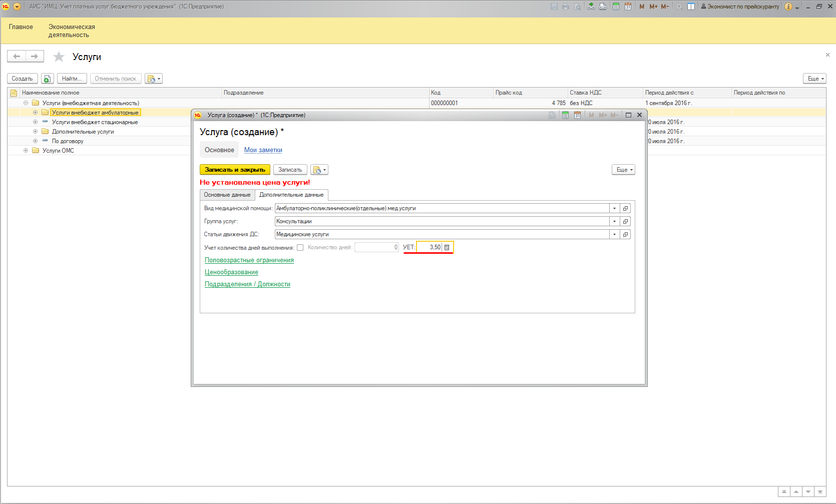Expand the Вид медицинской помощи dropdown
The width and height of the screenshot is (836, 504).
pyautogui.click(x=614, y=208)
